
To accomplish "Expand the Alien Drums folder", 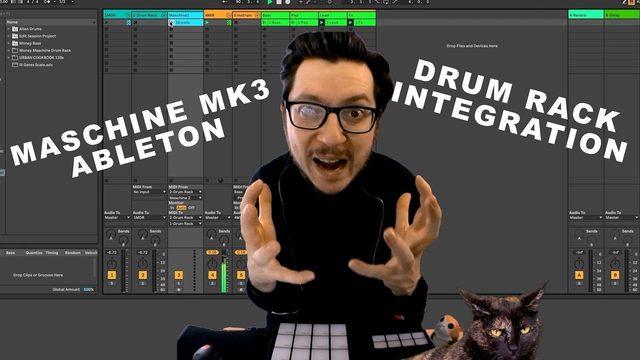I will (9, 29).
